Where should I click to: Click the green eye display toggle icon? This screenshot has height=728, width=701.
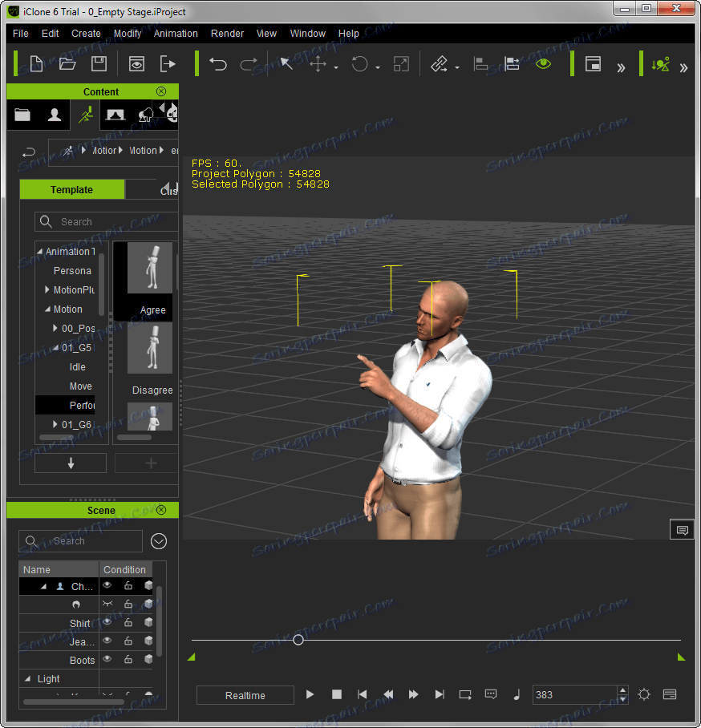tap(544, 64)
